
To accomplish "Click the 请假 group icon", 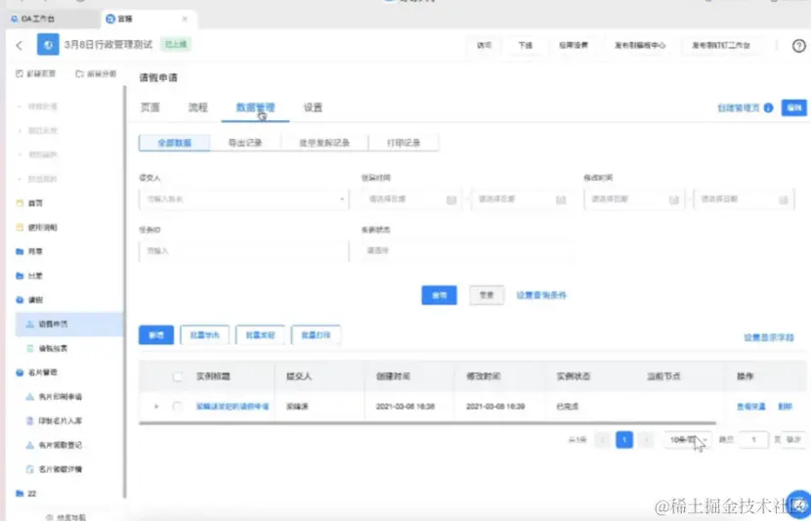I will [x=20, y=300].
